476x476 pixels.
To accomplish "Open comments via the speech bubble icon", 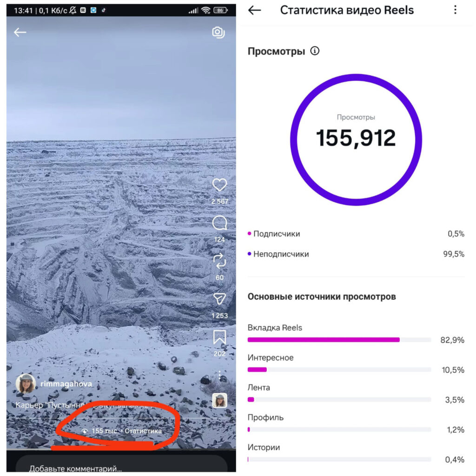I will click(x=219, y=223).
